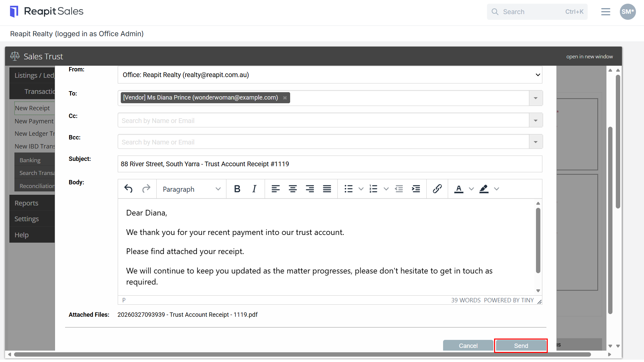Send the receipt email
This screenshot has height=362, width=644.
click(521, 346)
